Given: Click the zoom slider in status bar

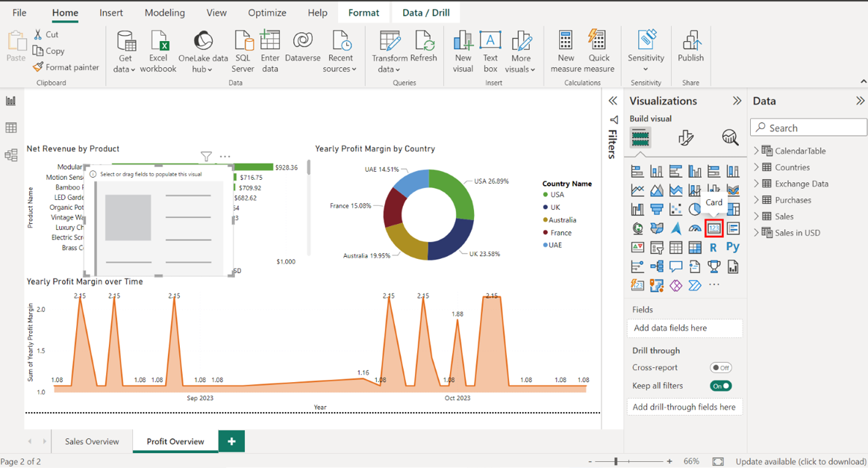Looking at the screenshot, I should click(x=616, y=461).
